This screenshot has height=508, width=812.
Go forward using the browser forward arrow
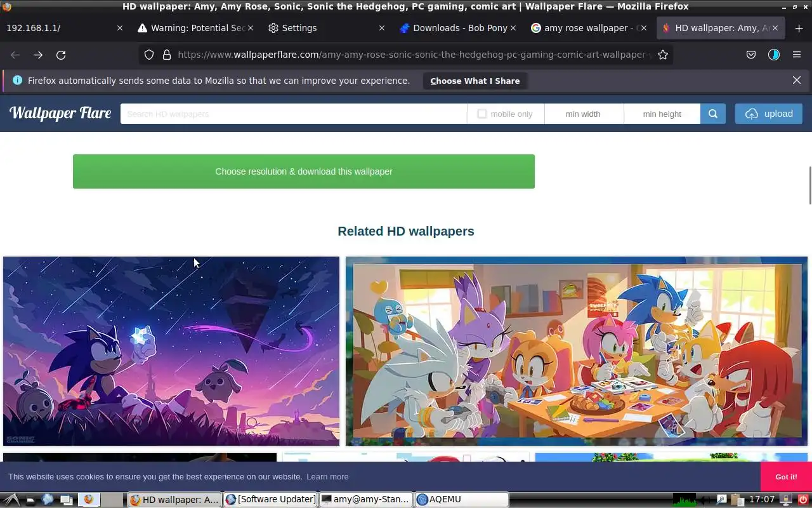38,55
